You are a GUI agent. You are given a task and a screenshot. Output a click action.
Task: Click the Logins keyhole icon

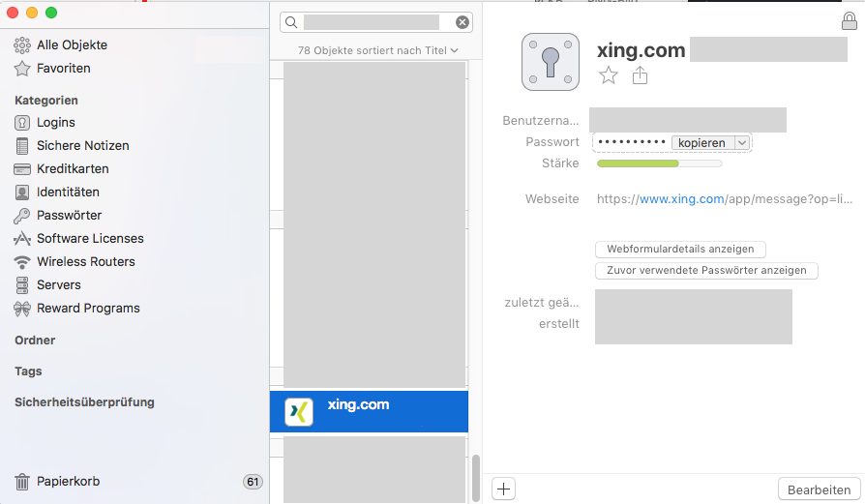tap(22, 123)
